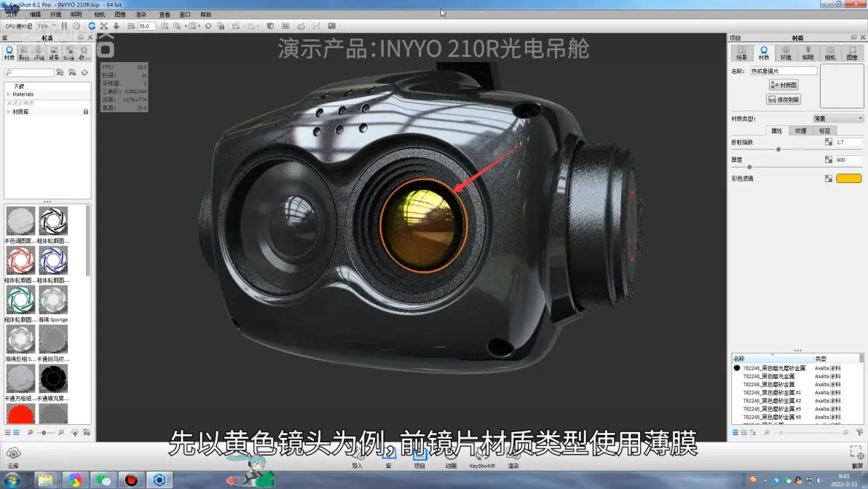
Task: Click refresh icon next to library search
Action: (84, 73)
